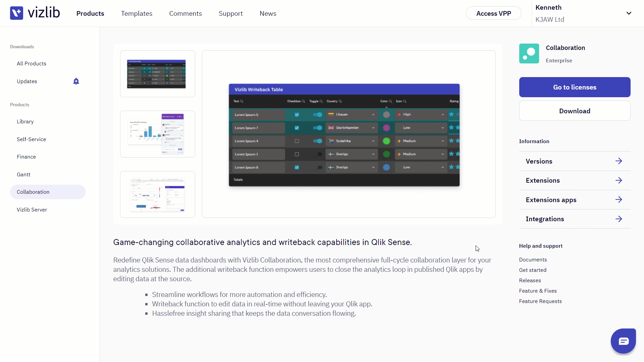The height and width of the screenshot is (362, 644).
Task: Click the search icon beside Country column
Action: tap(340, 101)
